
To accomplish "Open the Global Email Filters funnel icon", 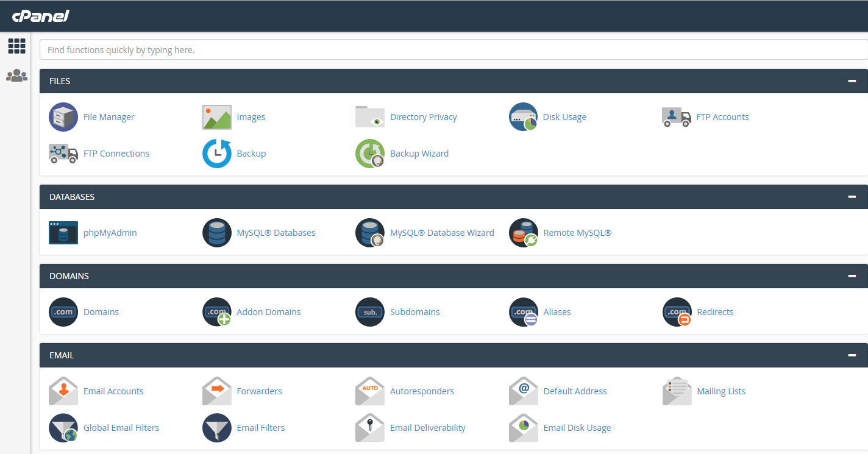I will click(x=63, y=428).
